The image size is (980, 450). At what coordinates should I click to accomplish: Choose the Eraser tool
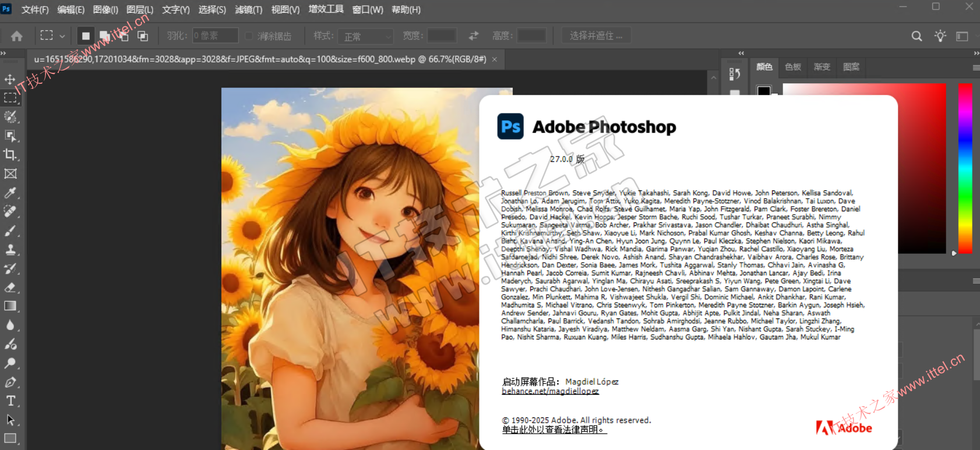[x=10, y=287]
